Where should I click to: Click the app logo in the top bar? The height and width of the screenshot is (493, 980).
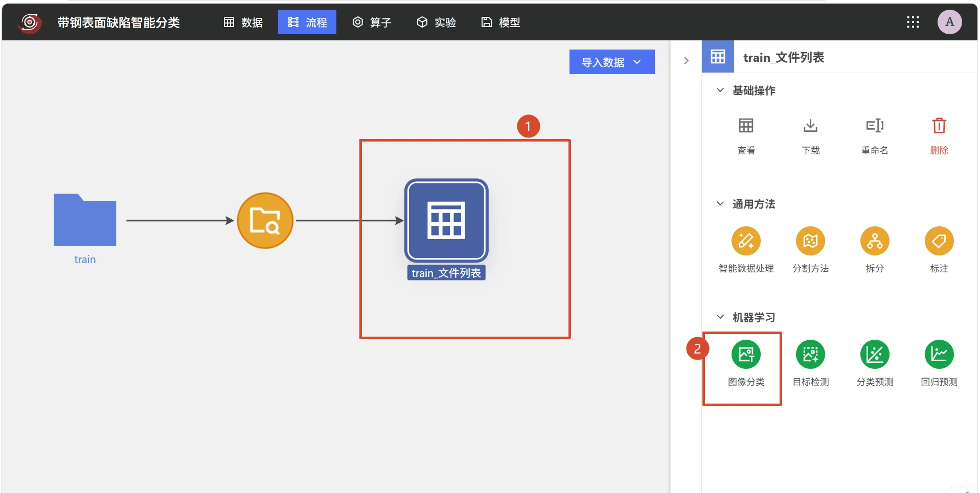30,22
